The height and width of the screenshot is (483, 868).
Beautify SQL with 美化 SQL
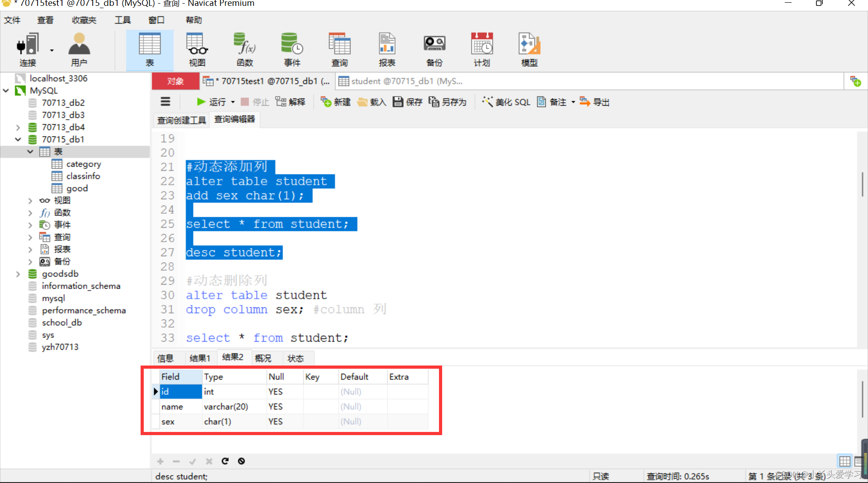[x=506, y=102]
